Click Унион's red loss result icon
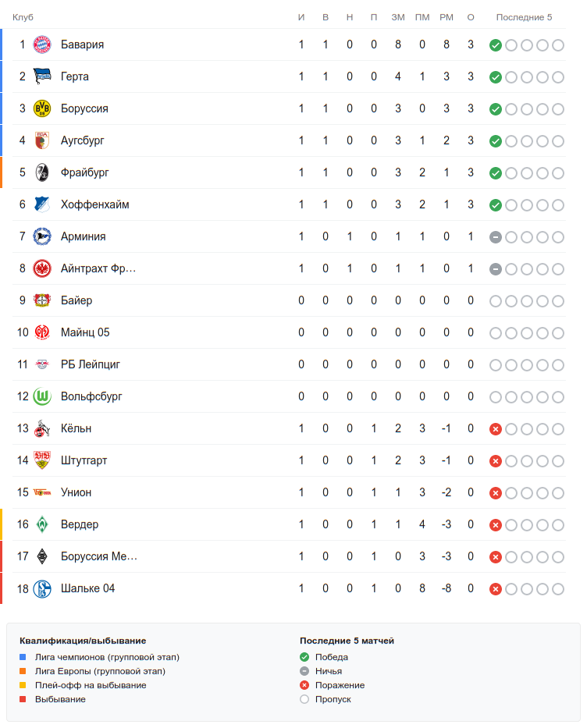 [495, 493]
